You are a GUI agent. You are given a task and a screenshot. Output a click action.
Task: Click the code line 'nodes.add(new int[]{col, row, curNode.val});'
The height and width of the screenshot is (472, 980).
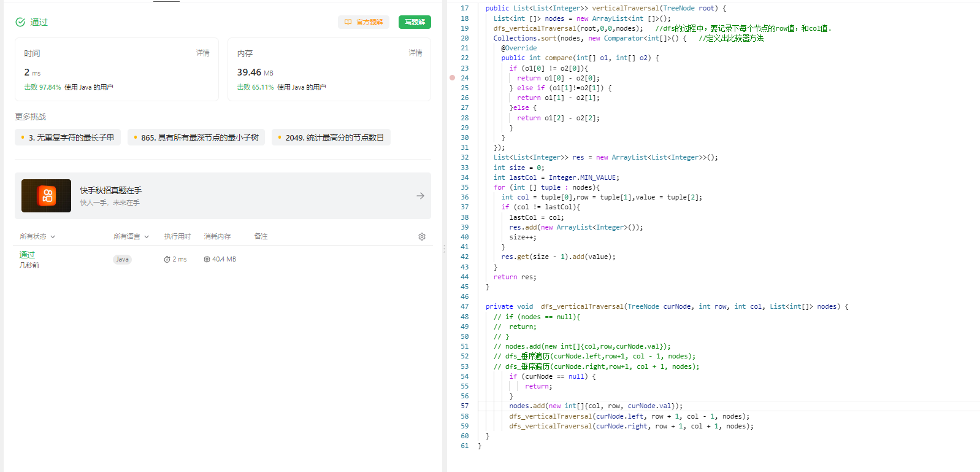595,406
